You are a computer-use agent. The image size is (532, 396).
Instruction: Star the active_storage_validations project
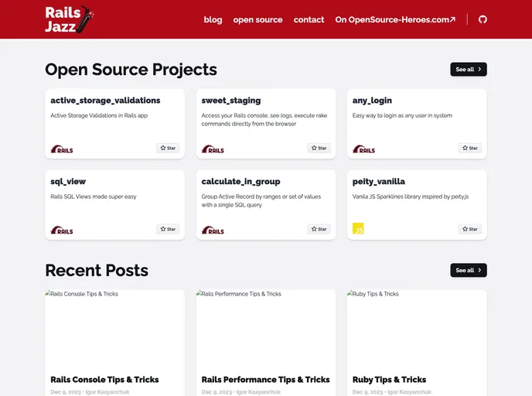click(168, 148)
